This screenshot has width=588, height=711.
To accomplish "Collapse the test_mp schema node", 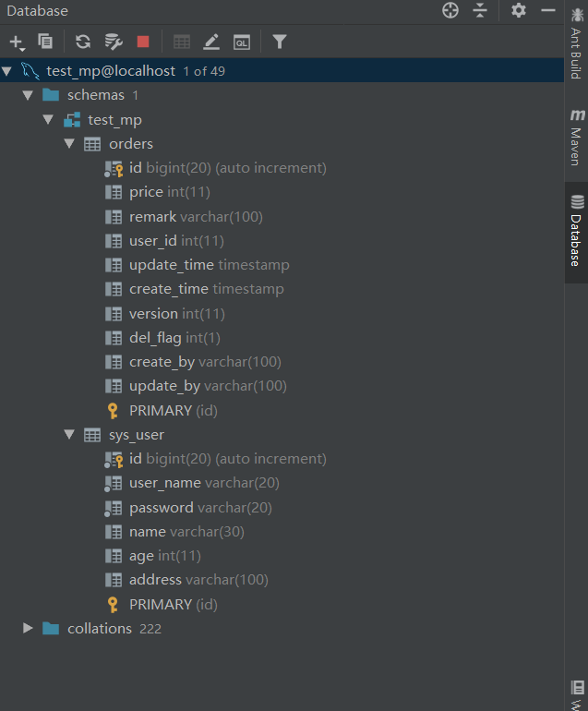I will point(49,120).
